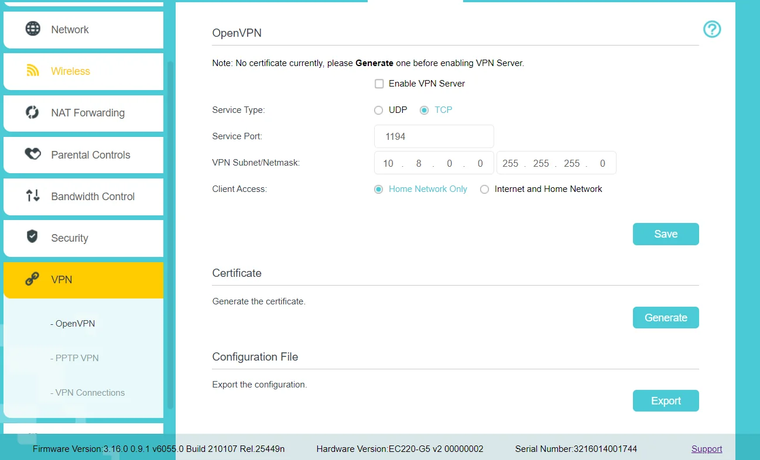Open the Security menu label
760x460 pixels.
pos(69,238)
